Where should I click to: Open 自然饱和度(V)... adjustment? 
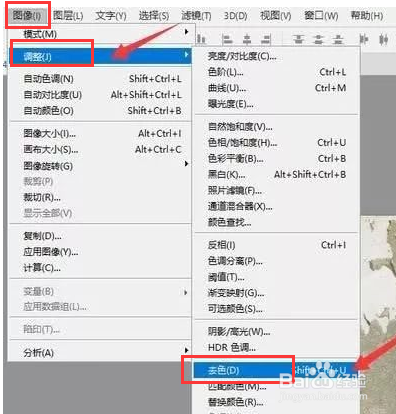[x=277, y=127]
